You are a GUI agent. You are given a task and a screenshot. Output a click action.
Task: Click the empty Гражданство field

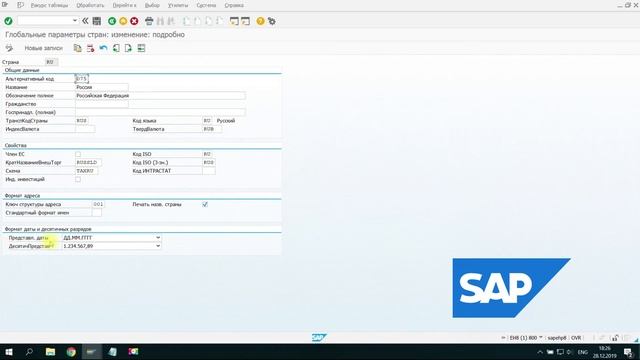pos(102,104)
